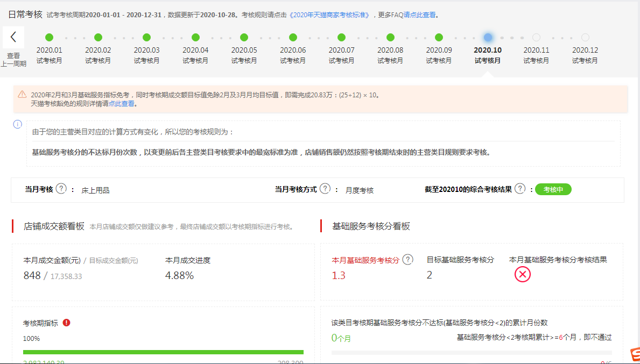
Task: Select the 2020.03 timeline month
Action: [146, 38]
